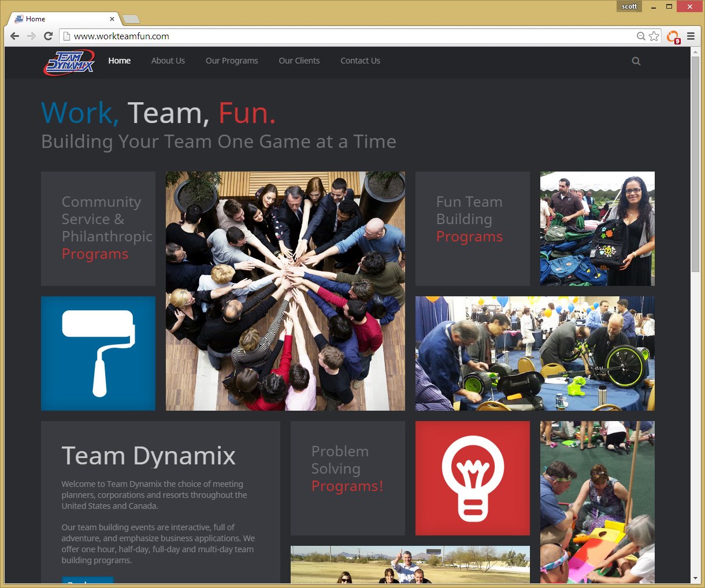This screenshot has width=705, height=588.
Task: Click the Team Dynamix heading
Action: [149, 456]
